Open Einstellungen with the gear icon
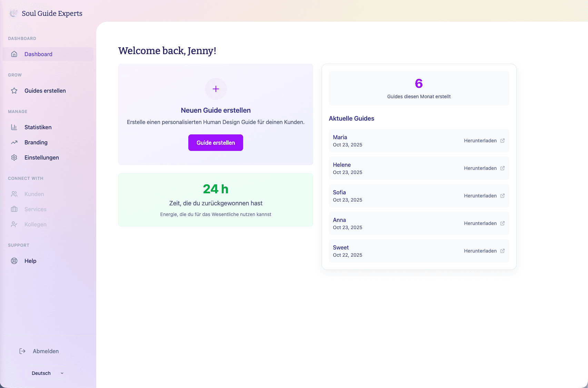 14,157
